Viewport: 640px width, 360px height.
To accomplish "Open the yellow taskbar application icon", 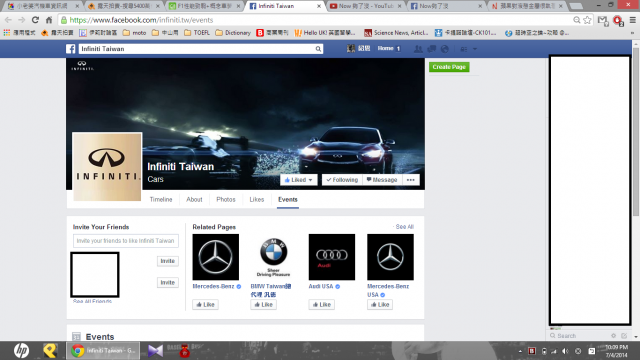I will 50,351.
